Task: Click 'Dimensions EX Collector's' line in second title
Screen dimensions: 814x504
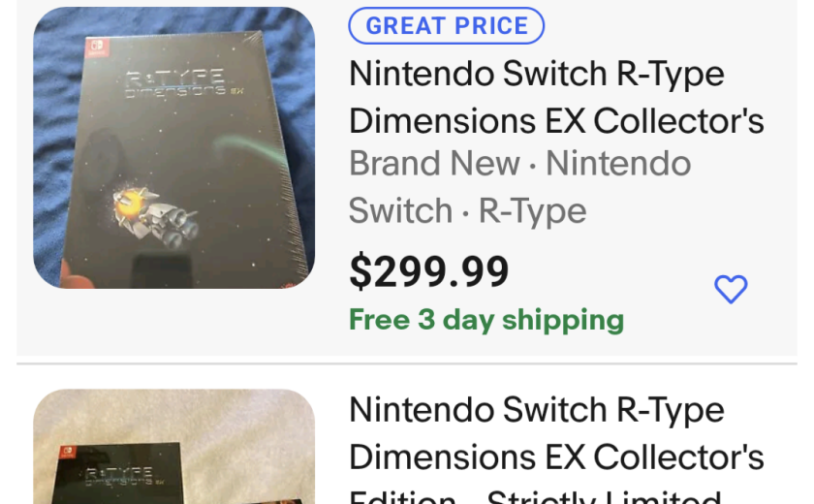Action: pos(555,457)
